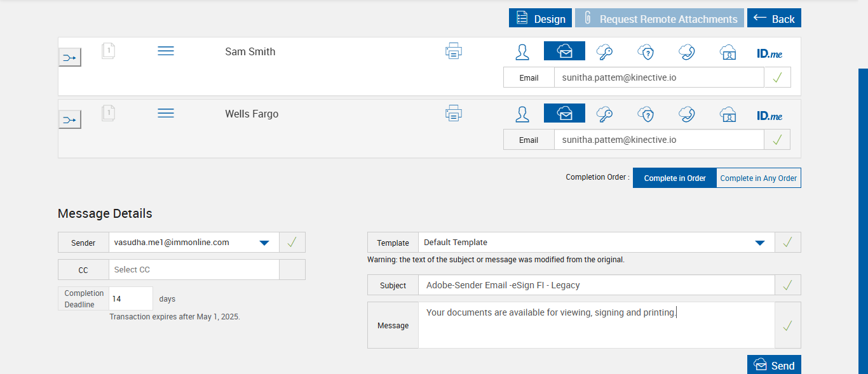Click the routing arrow button for Sam Smith
The image size is (868, 374).
(70, 58)
